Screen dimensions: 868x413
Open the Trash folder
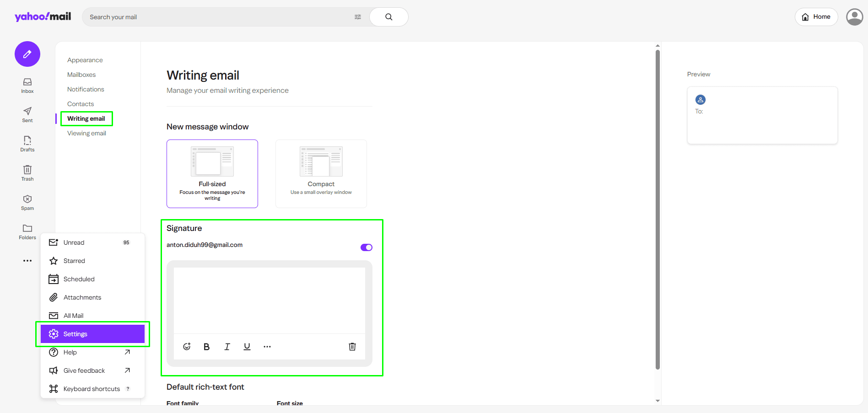click(x=27, y=173)
